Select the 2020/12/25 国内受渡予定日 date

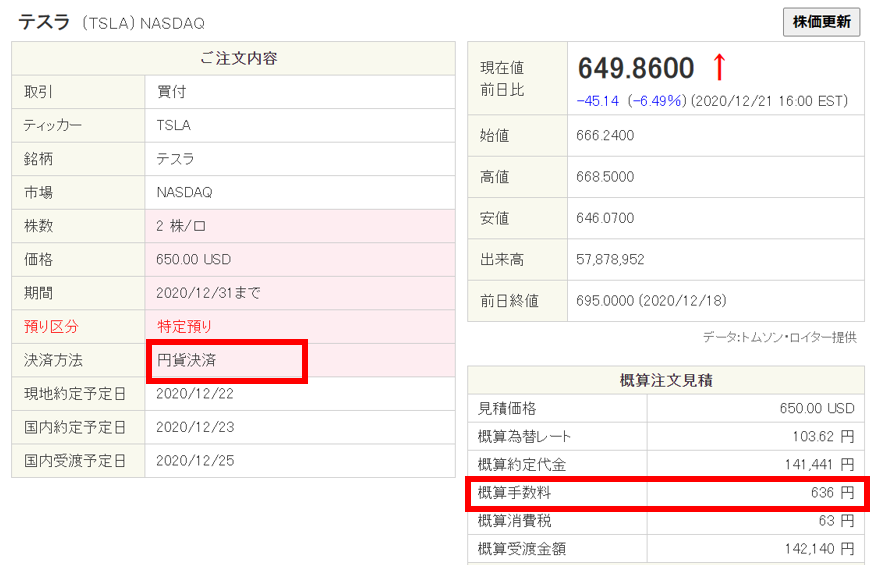coord(195,460)
